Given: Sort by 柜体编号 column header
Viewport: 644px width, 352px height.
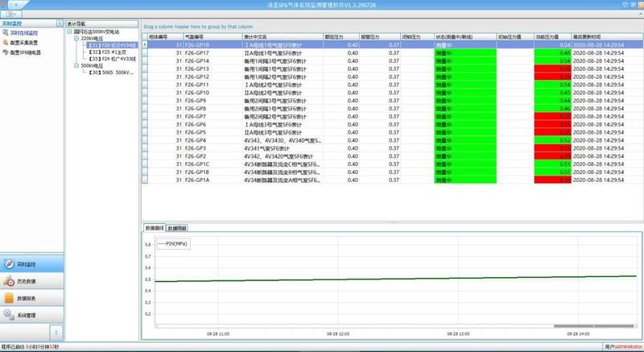Looking at the screenshot, I should click(x=165, y=37).
